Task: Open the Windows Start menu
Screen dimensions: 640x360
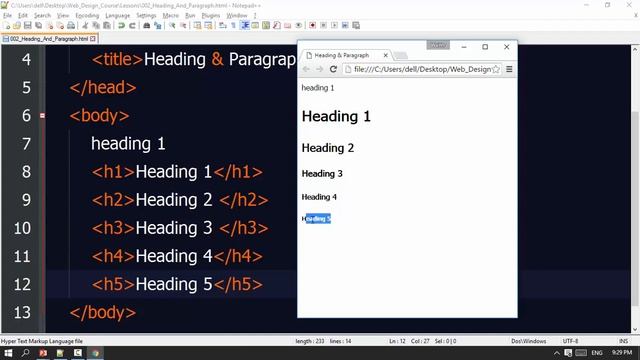Action: point(8,353)
